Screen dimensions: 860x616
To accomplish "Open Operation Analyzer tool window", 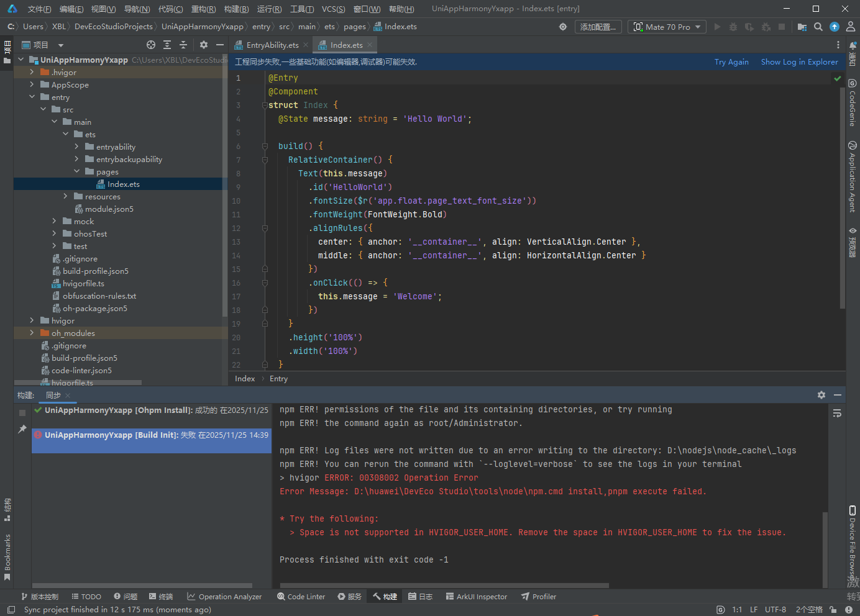I will click(224, 597).
